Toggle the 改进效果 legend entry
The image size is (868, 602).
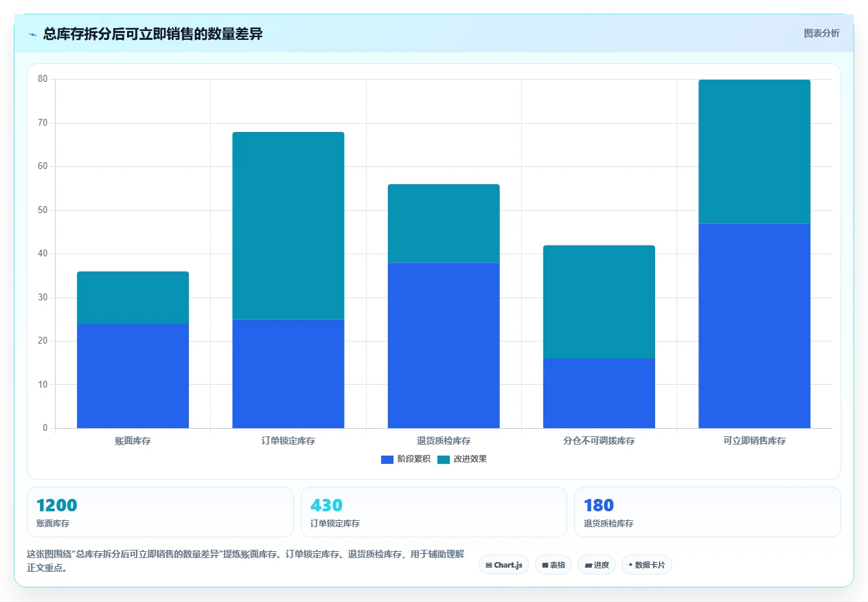point(462,459)
